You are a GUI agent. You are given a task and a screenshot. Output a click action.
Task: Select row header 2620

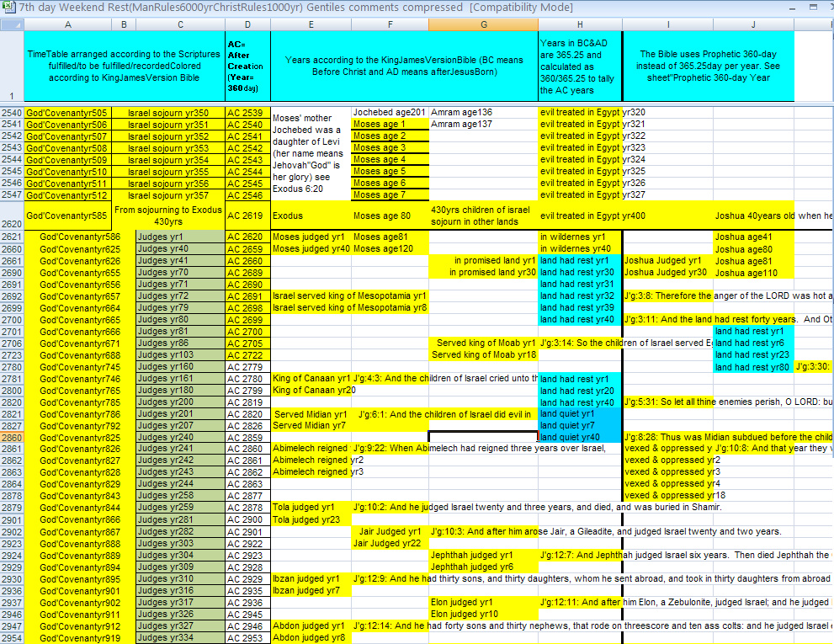pos(12,216)
